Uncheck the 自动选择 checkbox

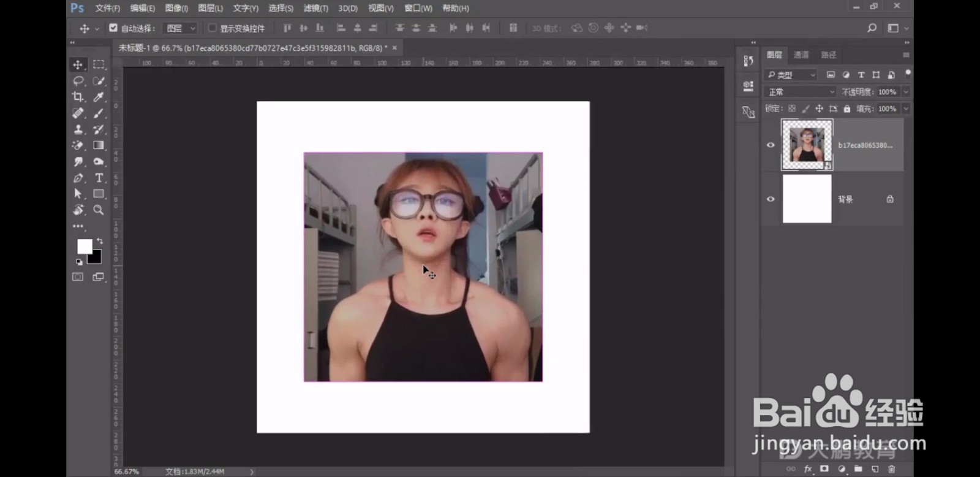coord(113,28)
